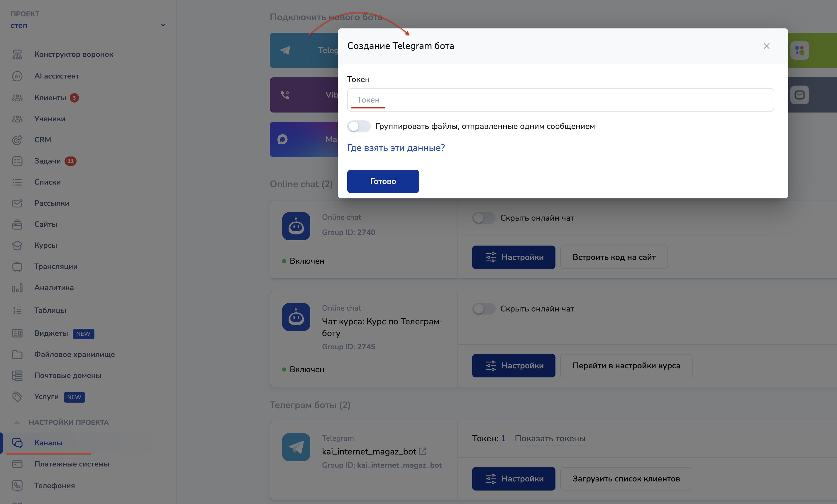Open the Каналы menu item
Viewport: 837px width, 504px height.
[x=48, y=443]
